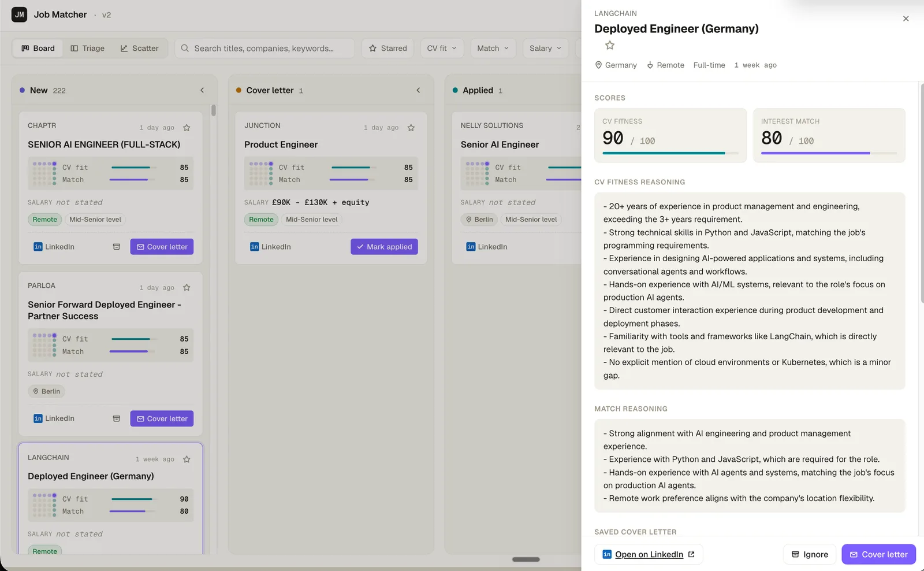Archive the Chaptr card with ignore icon
This screenshot has height=571, width=924.
pos(116,247)
